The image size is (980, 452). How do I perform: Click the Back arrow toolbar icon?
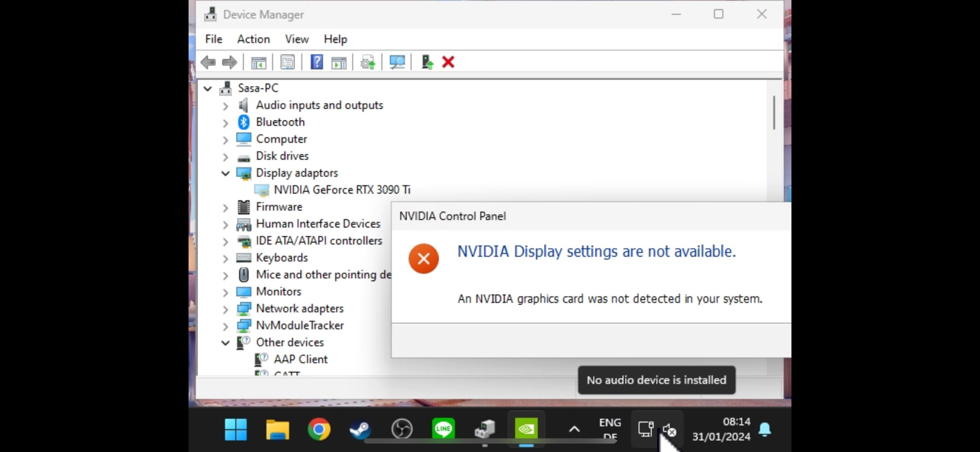208,62
